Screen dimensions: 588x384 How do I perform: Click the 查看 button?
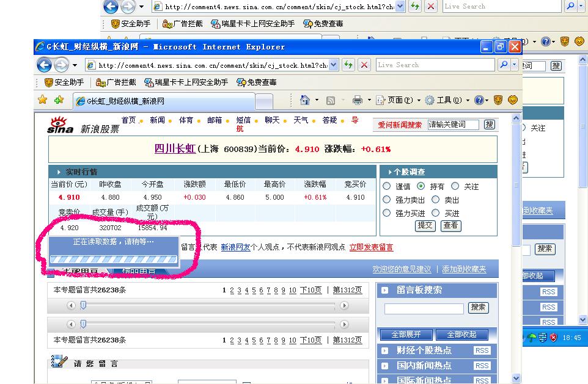pyautogui.click(x=450, y=225)
